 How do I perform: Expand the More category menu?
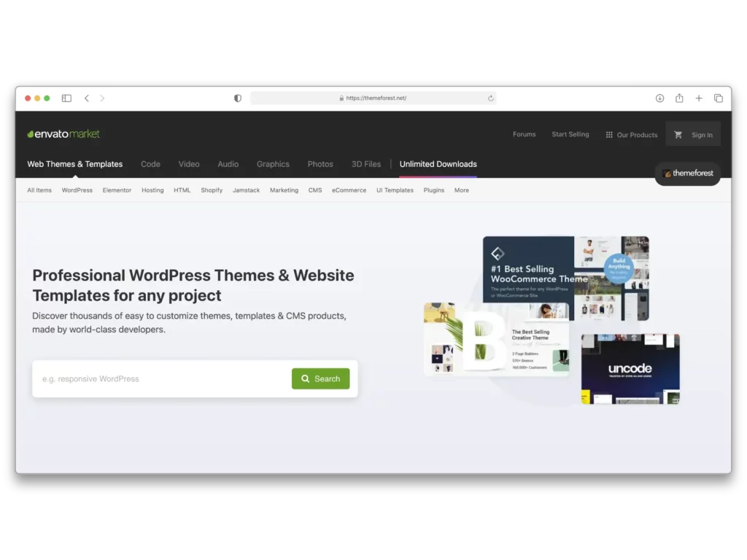coord(461,190)
